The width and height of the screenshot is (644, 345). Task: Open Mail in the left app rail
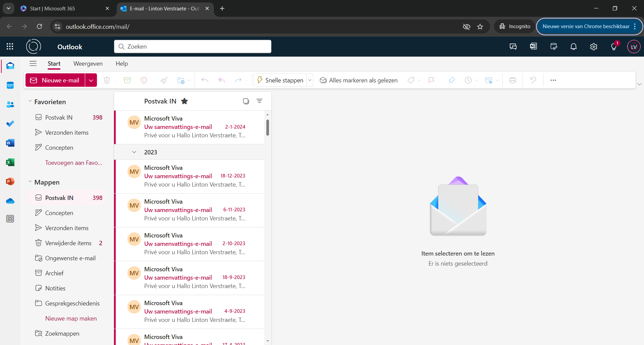click(10, 66)
